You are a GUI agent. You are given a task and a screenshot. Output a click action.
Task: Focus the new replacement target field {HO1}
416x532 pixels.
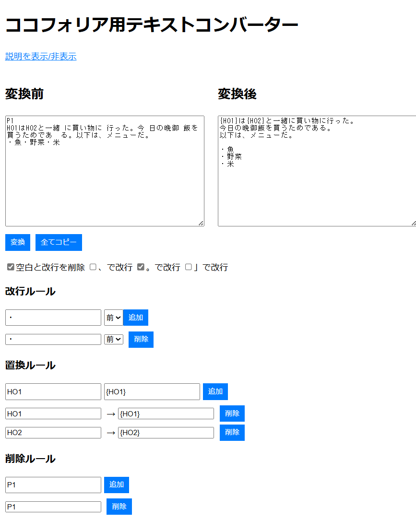click(152, 392)
